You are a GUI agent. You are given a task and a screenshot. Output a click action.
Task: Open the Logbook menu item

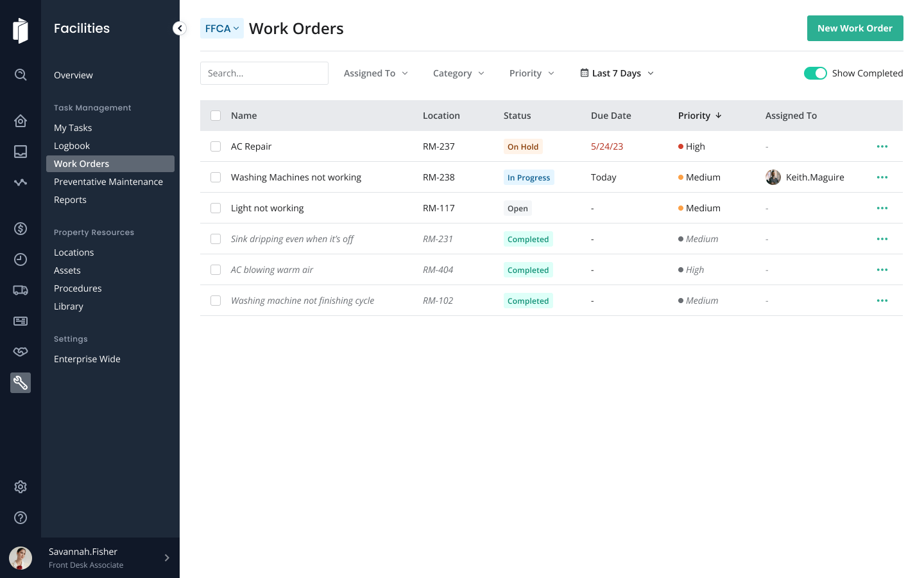72,146
